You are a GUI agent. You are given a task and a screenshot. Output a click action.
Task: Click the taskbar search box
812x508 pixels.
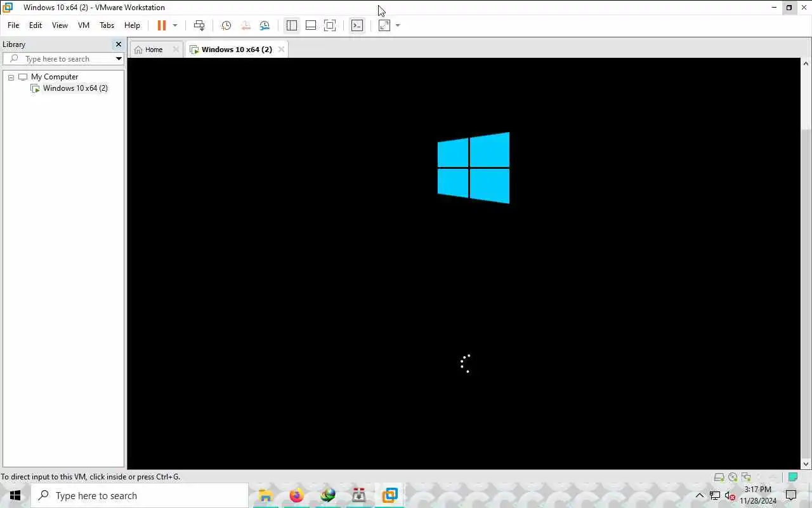[x=140, y=495]
